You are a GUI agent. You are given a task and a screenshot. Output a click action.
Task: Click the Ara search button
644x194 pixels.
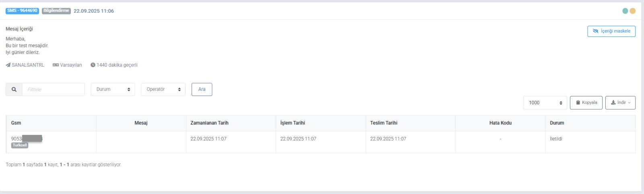(x=202, y=90)
